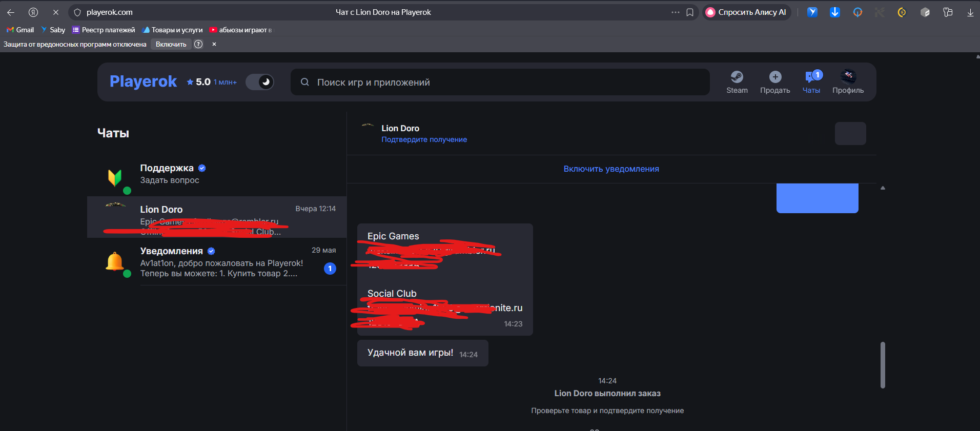Click the bookmark icon in address bar
The width and height of the screenshot is (980, 431).
690,12
